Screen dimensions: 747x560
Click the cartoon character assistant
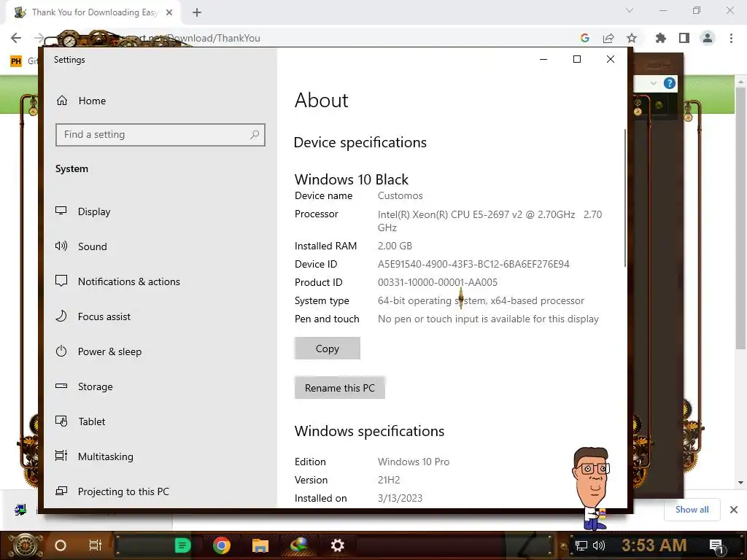click(591, 488)
